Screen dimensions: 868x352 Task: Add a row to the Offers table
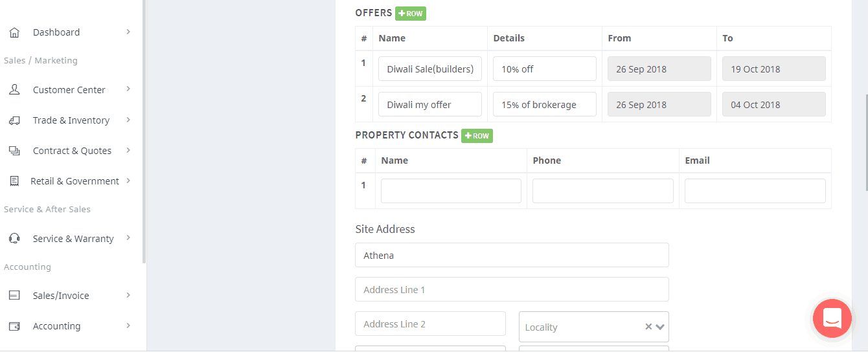pyautogui.click(x=411, y=14)
